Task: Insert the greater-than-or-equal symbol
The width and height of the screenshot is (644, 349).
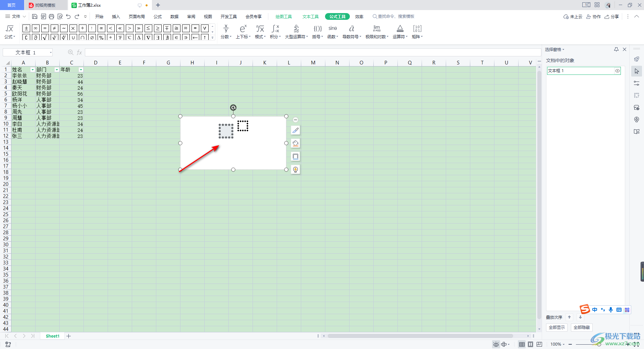Action: coord(158,28)
